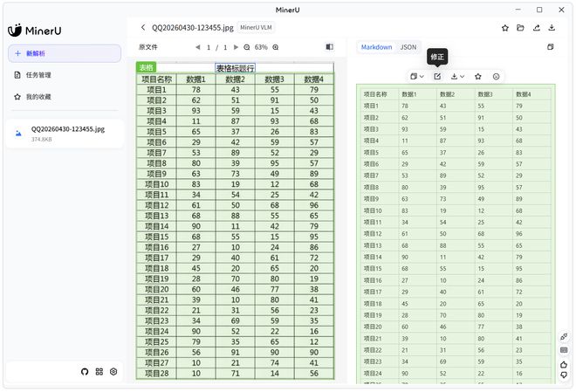Viewport: 576px width, 392px height.
Task: Click the thumbs-down icon
Action: pyautogui.click(x=564, y=375)
